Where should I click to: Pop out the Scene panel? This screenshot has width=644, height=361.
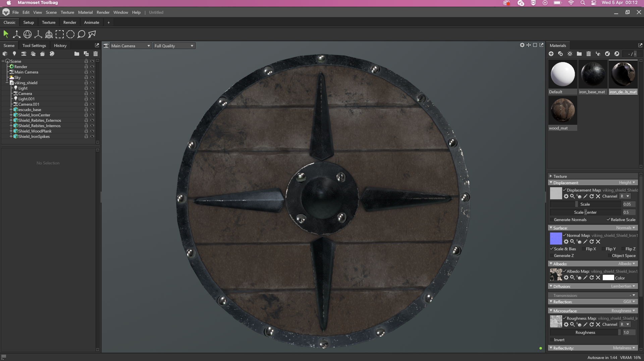coord(97,45)
